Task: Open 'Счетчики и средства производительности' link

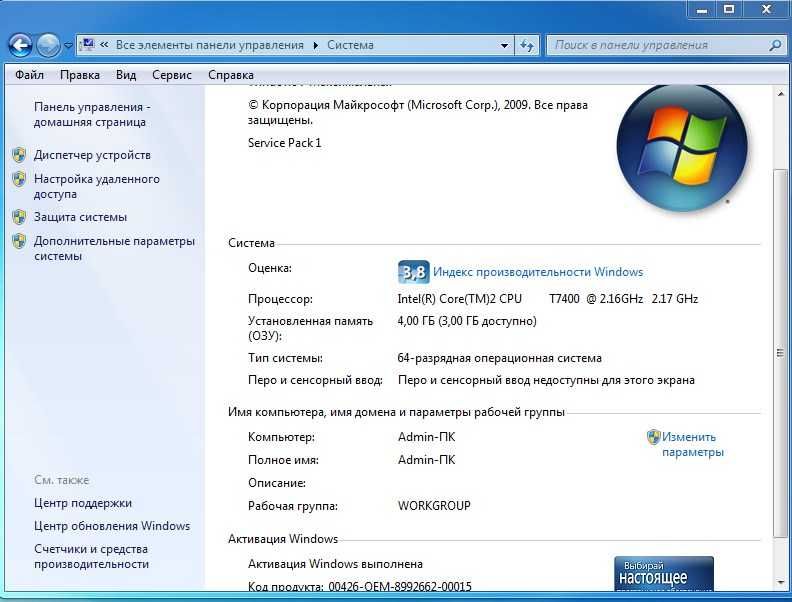Action: (x=91, y=557)
